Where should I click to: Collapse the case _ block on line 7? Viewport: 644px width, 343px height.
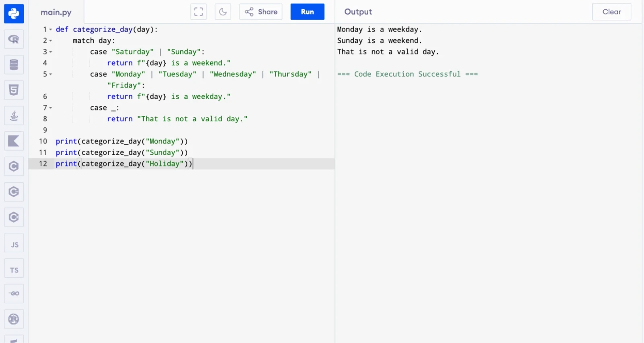click(51, 108)
